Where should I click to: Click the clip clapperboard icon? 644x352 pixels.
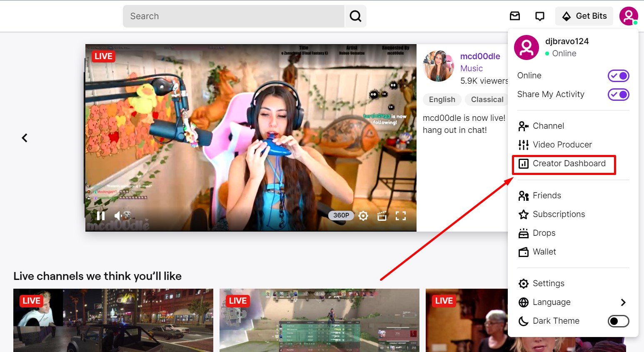click(x=382, y=216)
